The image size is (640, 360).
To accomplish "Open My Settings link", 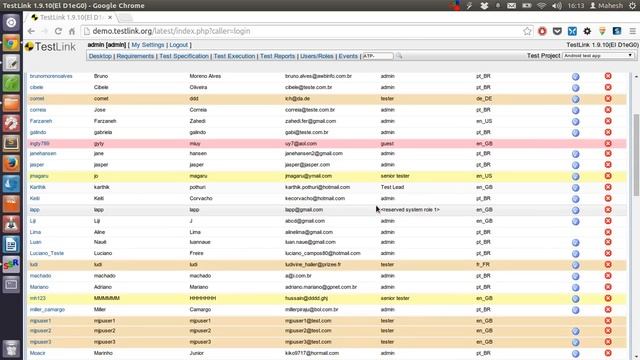I will pyautogui.click(x=148, y=45).
